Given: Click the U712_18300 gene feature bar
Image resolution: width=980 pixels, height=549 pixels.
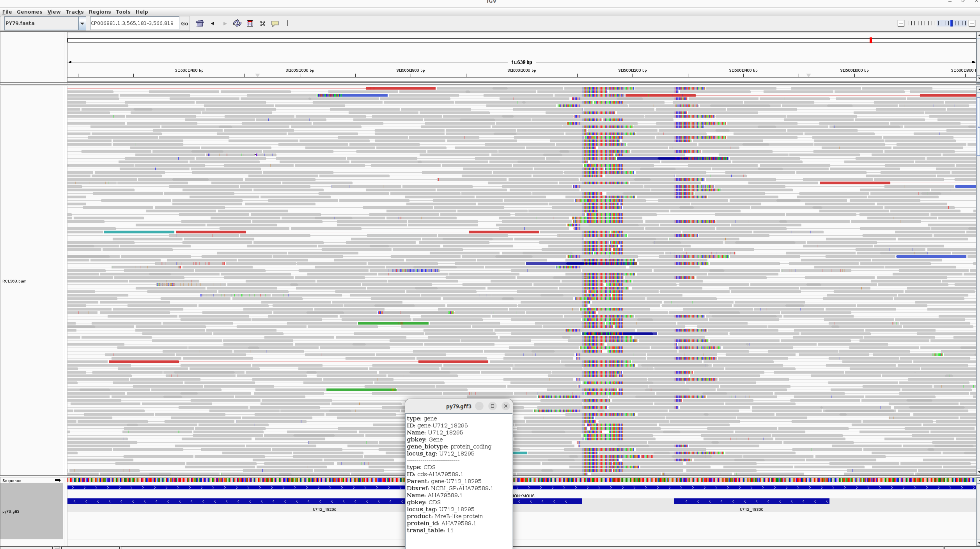Looking at the screenshot, I should click(751, 501).
